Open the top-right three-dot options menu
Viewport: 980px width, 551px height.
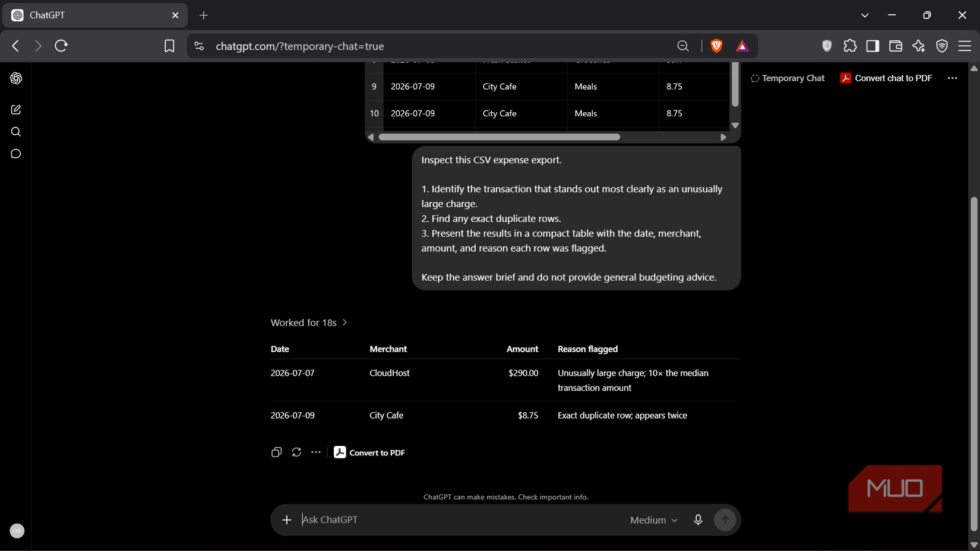pyautogui.click(x=952, y=78)
